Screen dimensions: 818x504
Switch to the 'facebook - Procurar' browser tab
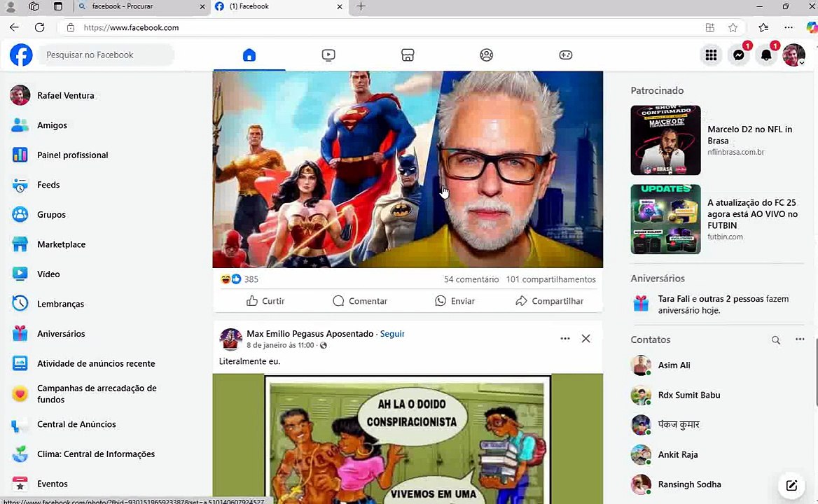pos(141,7)
